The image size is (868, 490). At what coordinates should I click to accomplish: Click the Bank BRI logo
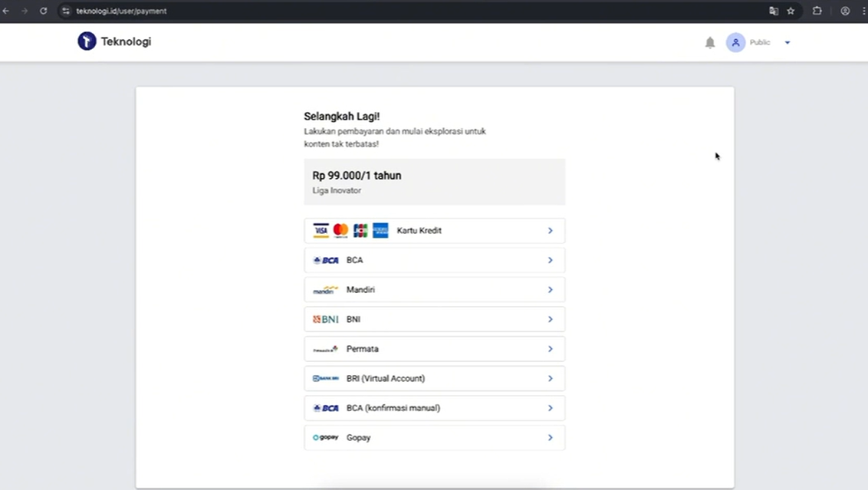[325, 378]
